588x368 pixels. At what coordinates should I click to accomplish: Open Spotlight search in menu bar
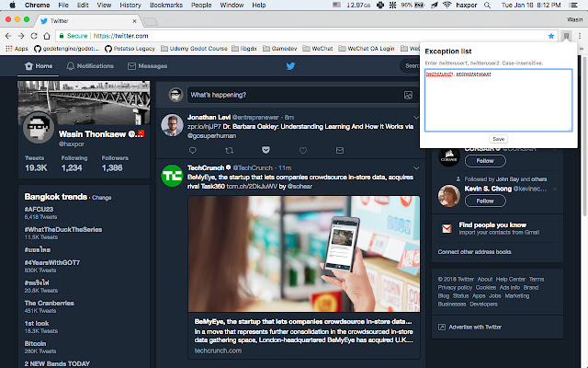pos(487,5)
